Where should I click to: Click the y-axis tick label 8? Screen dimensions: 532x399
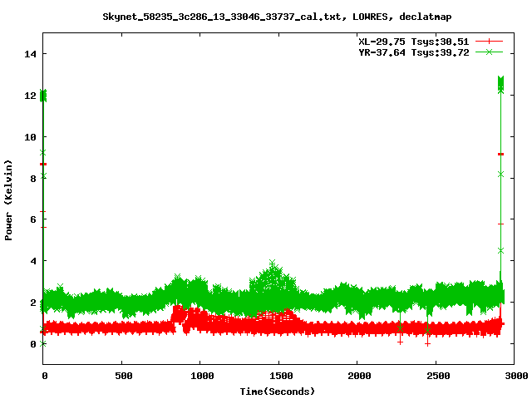(x=33, y=179)
